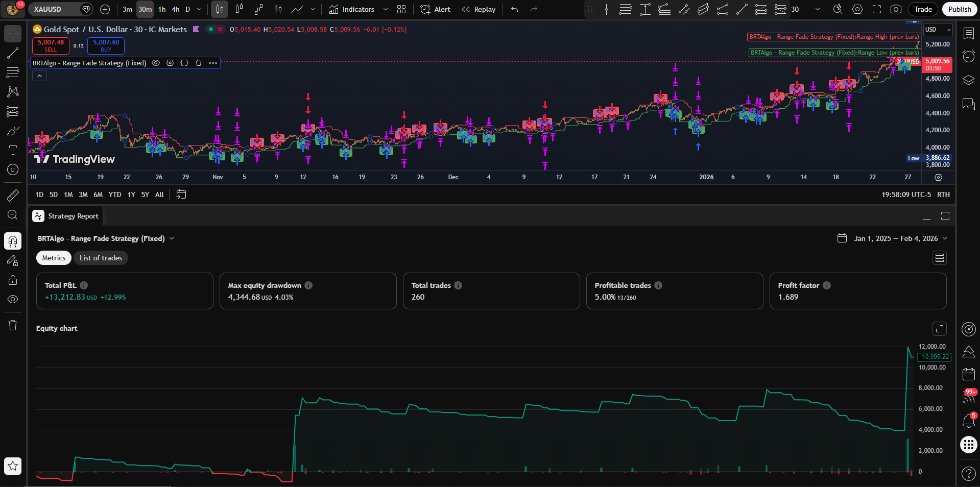The height and width of the screenshot is (487, 980).
Task: Select the Text drawing tool
Action: point(13,150)
